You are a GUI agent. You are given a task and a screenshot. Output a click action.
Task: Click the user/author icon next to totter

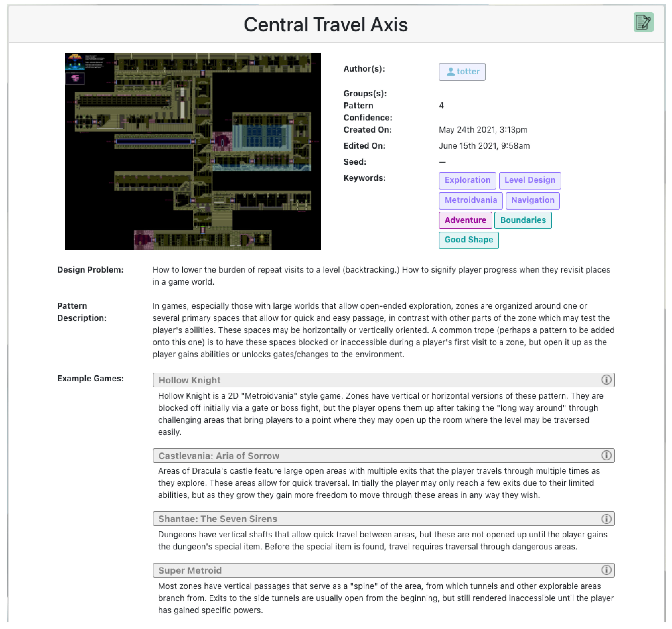click(450, 71)
